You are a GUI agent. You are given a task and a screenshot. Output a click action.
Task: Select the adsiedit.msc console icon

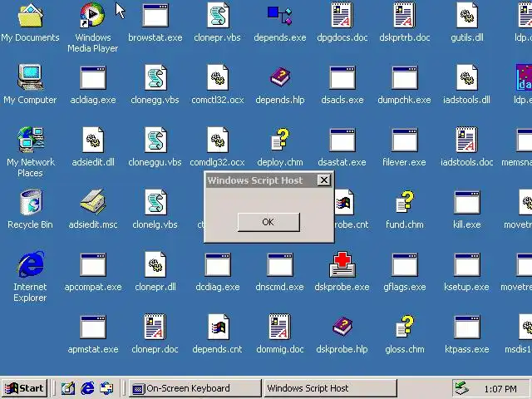coord(93,201)
